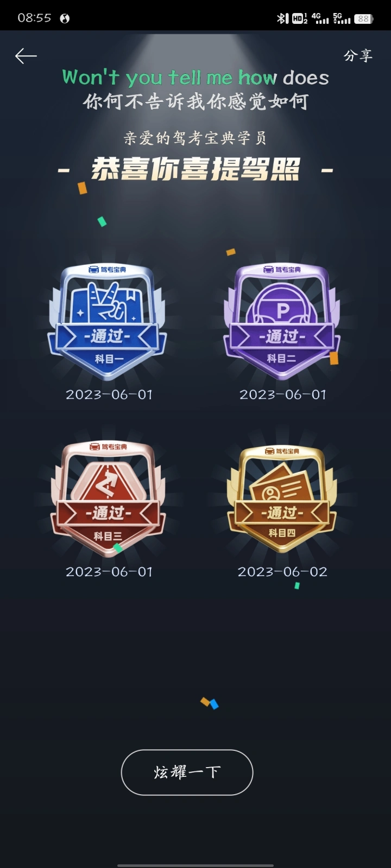Select the blue 科目一 pass badge

click(x=107, y=321)
